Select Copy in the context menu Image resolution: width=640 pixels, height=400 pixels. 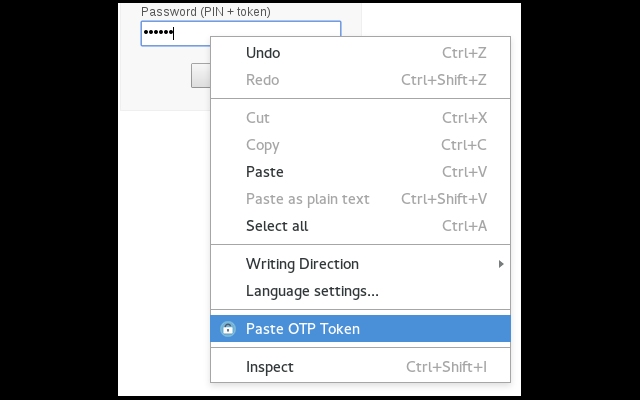coord(360,145)
